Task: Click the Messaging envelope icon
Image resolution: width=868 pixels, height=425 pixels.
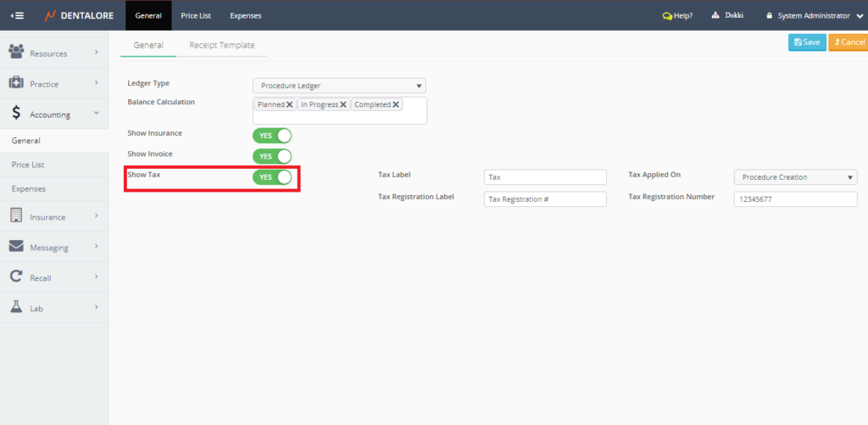Action: (x=16, y=247)
